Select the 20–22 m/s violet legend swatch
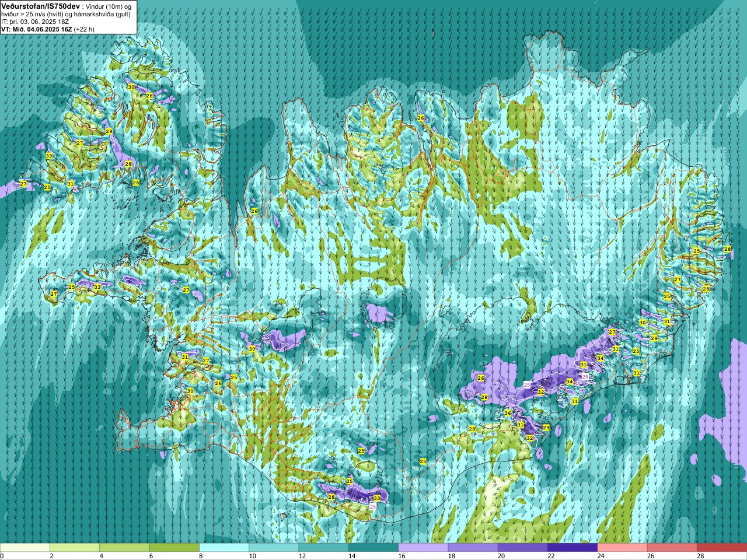Viewport: 747px width, 560px height. pos(523,548)
